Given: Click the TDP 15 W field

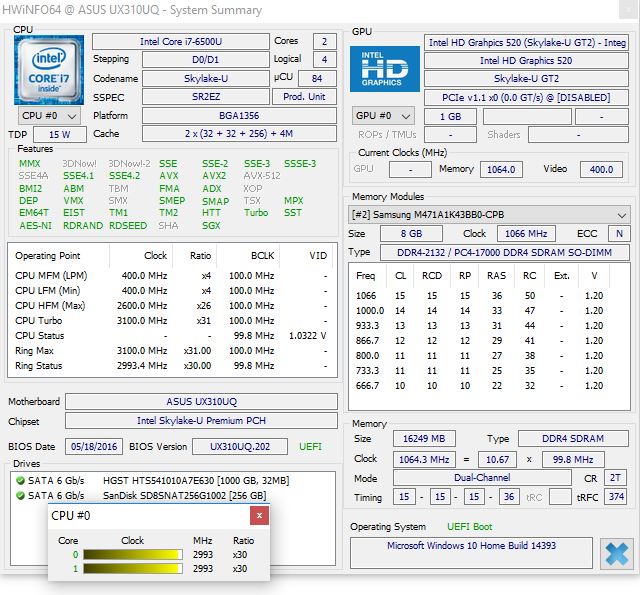Looking at the screenshot, I should point(60,134).
